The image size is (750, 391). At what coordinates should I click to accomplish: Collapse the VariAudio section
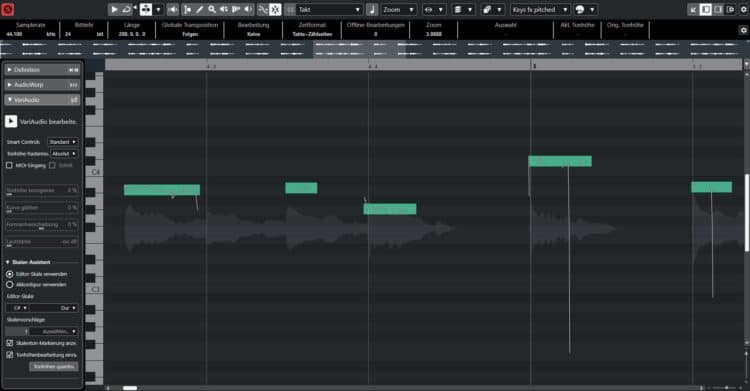(10, 100)
